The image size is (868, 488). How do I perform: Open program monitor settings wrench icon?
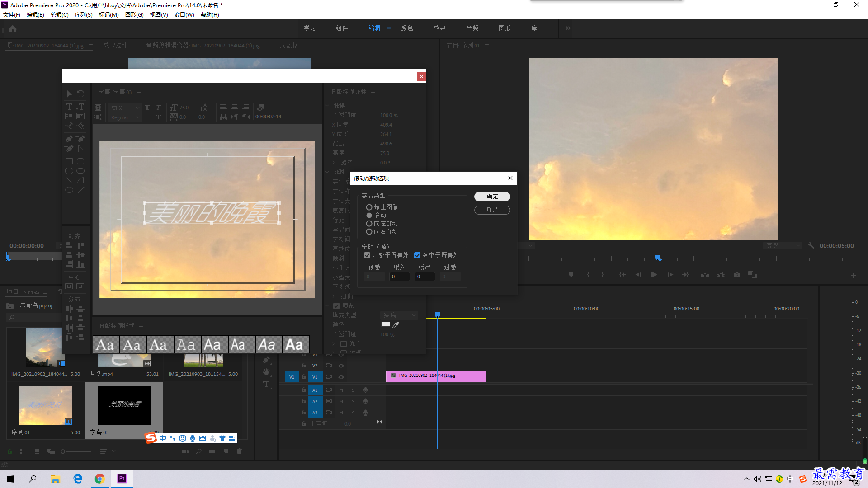point(811,246)
